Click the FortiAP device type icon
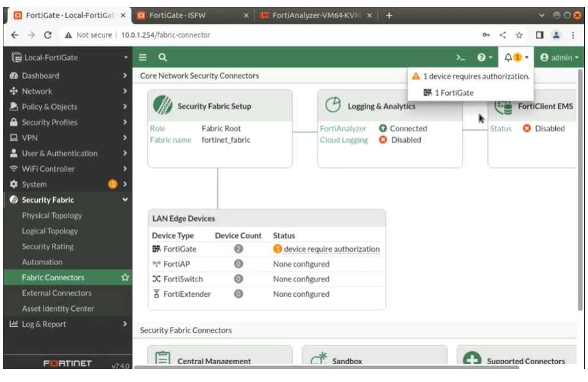 click(156, 264)
